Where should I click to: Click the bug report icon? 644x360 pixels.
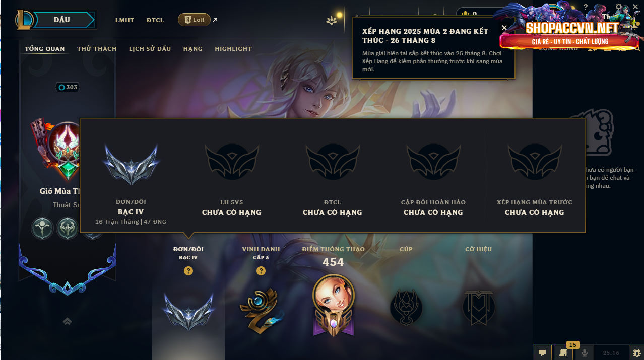(637, 353)
